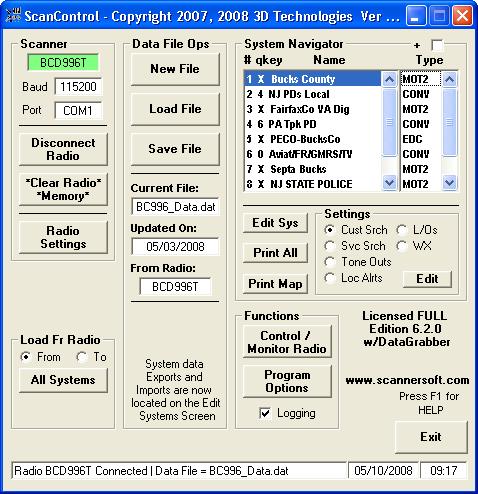Viewport: 478px width, 494px height.
Task: Click the Disconnect Radio button
Action: point(63,149)
